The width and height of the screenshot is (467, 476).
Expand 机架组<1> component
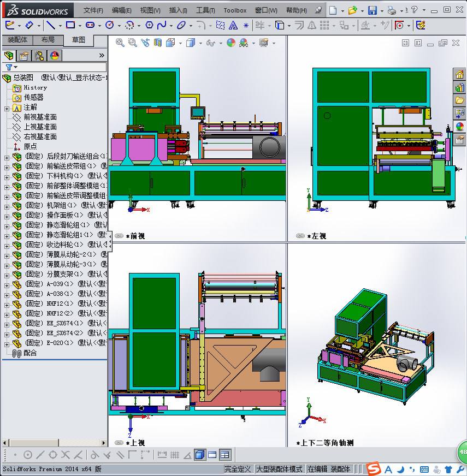tap(7, 207)
